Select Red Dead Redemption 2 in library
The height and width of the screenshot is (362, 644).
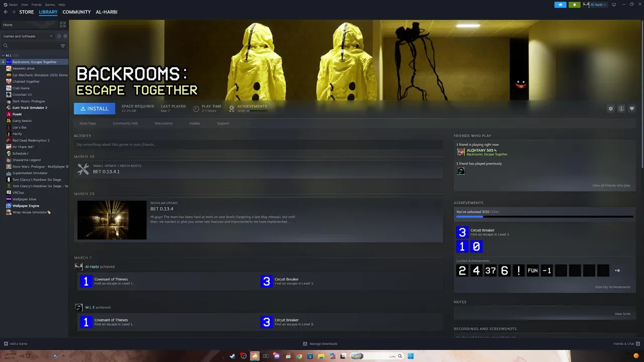click(x=31, y=140)
